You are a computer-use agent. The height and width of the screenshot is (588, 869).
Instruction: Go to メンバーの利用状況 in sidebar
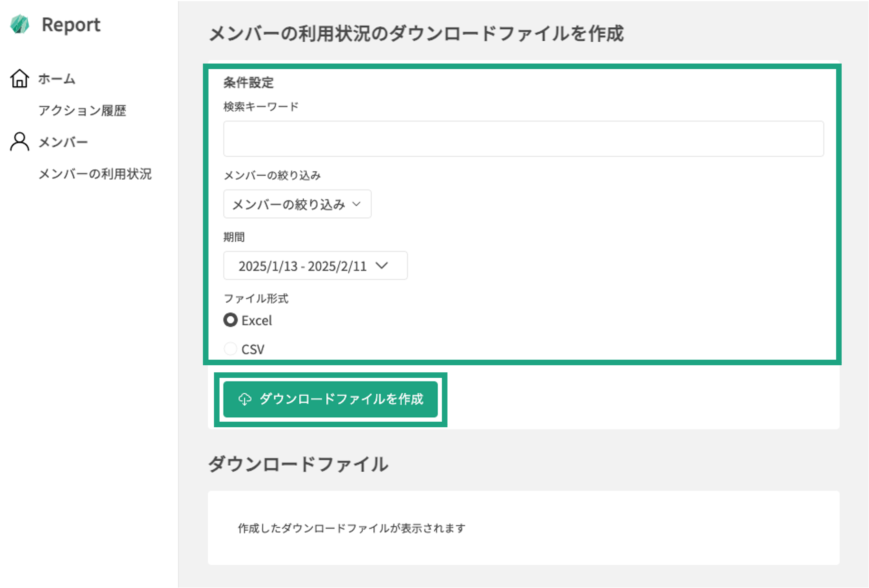95,174
